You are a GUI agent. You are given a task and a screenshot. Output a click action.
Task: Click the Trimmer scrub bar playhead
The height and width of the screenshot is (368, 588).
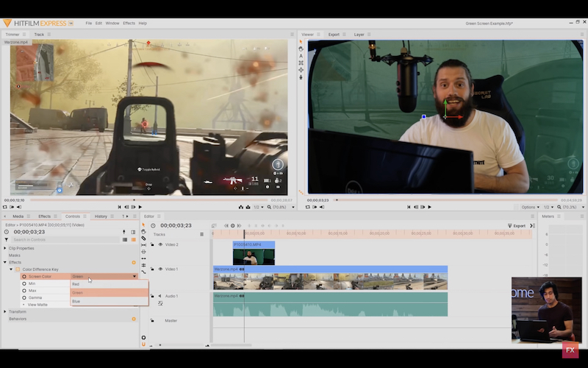coord(135,200)
